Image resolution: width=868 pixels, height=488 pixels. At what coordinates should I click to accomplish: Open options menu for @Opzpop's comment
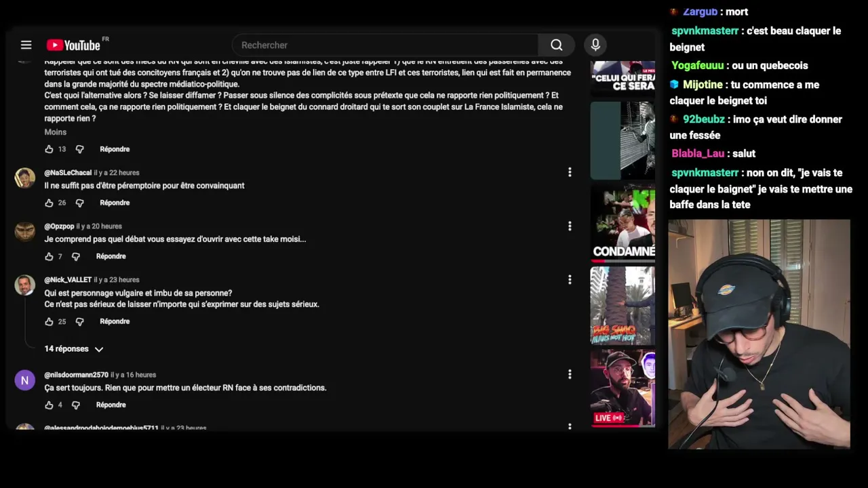[x=570, y=226]
